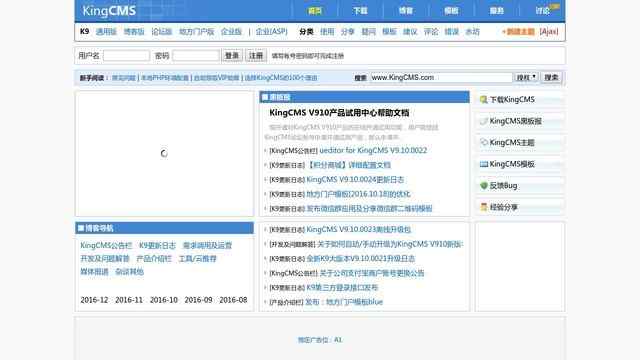640x360 pixels.
Task: Focus the 密码 password field
Action: (196, 56)
